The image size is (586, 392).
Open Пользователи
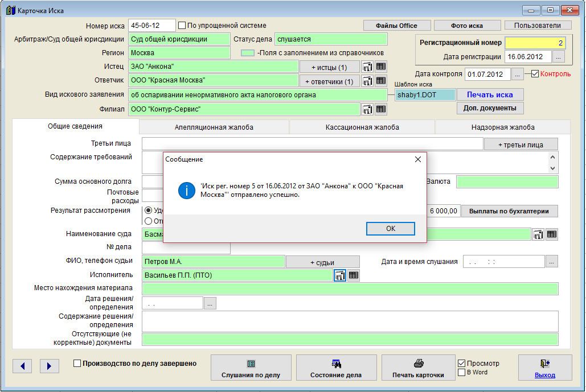tap(538, 26)
